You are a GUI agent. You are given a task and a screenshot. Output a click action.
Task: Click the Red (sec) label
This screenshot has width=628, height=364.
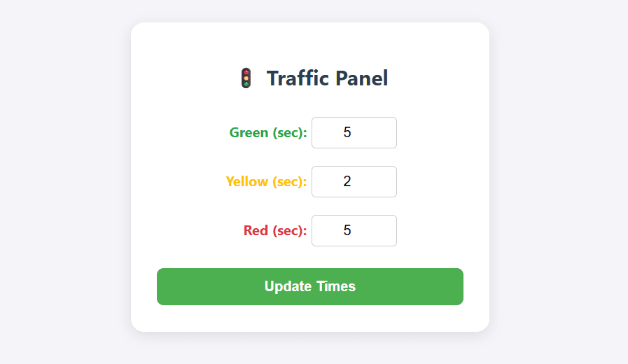(x=275, y=231)
